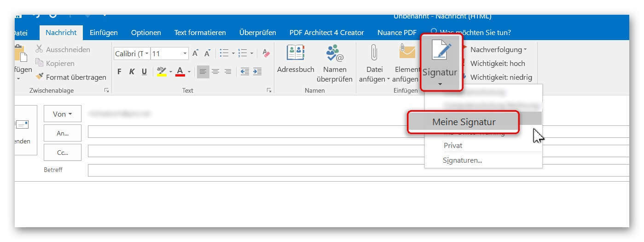Click the Ausschneiden scissors icon
This screenshot has width=644, height=242.
(40, 49)
